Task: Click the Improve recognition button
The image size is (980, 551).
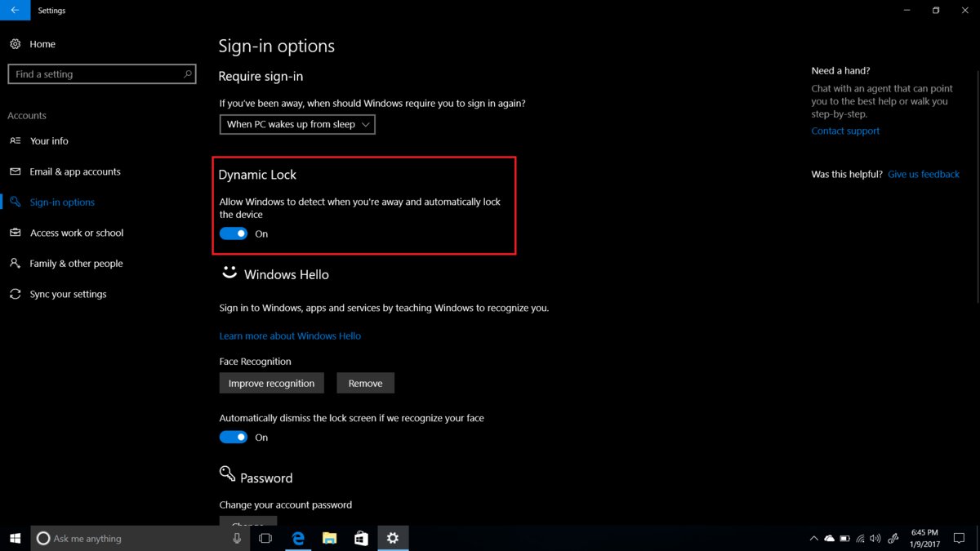Action: 271,382
